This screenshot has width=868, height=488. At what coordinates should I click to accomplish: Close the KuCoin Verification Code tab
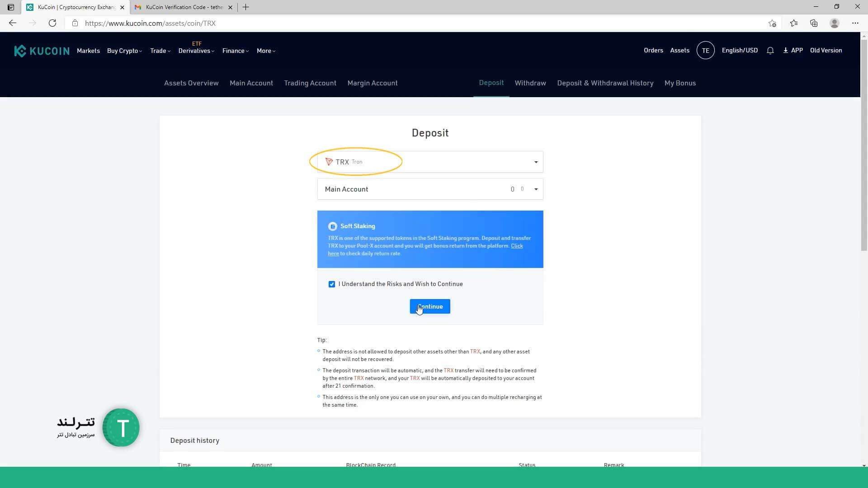tap(230, 7)
